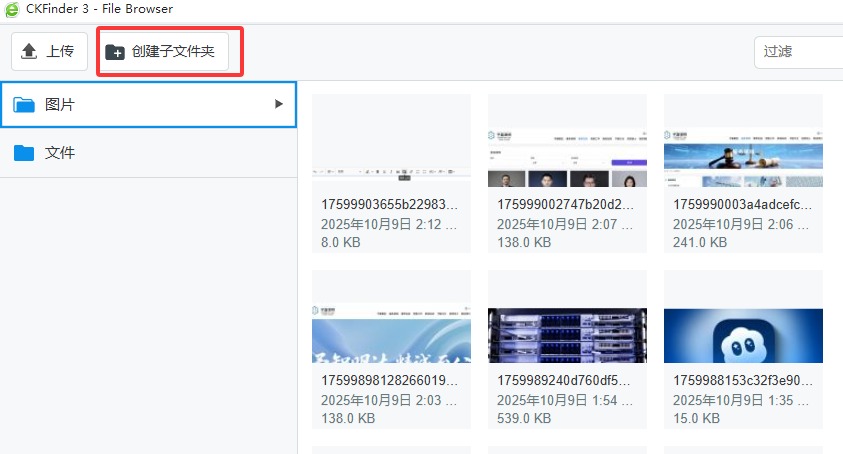Image resolution: width=843 pixels, height=454 pixels.
Task: Open the 文件 folder in sidebar
Action: coord(60,153)
